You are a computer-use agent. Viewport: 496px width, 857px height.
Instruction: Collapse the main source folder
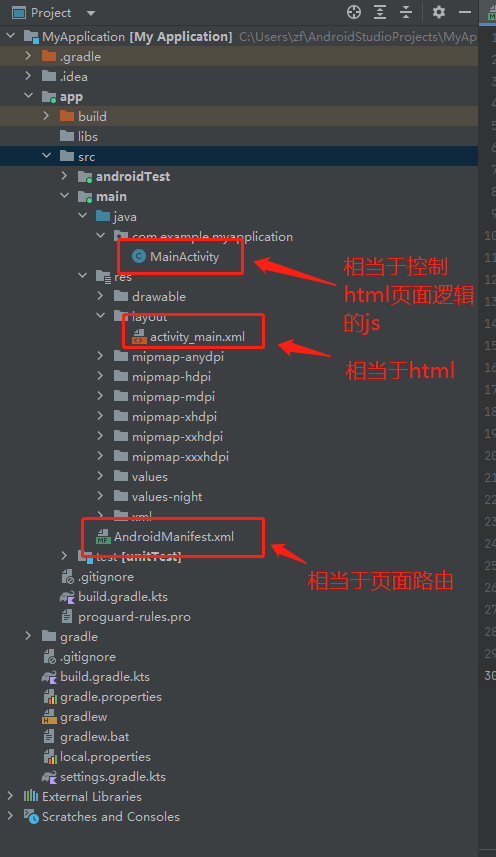(x=64, y=196)
